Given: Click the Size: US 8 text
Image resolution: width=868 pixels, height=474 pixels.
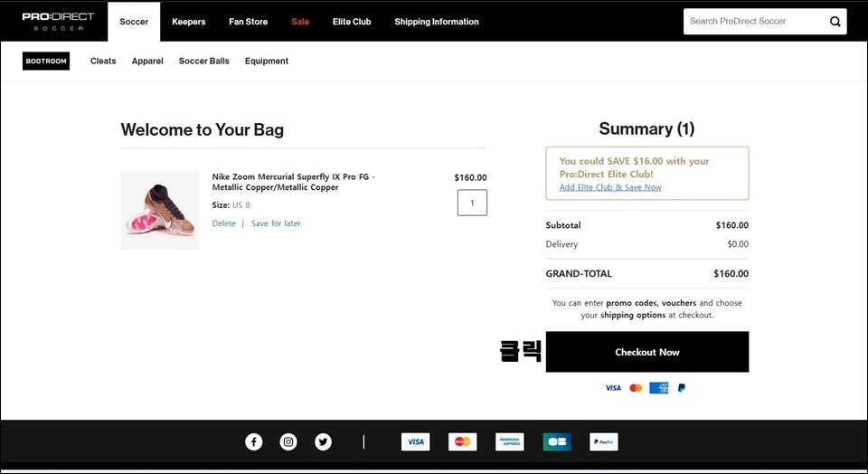Looking at the screenshot, I should click(231, 204).
